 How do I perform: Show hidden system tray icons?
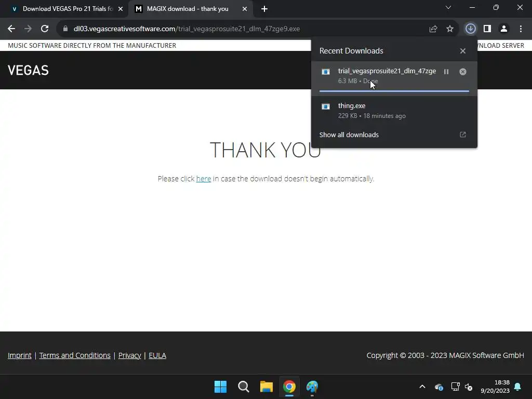tap(422, 387)
